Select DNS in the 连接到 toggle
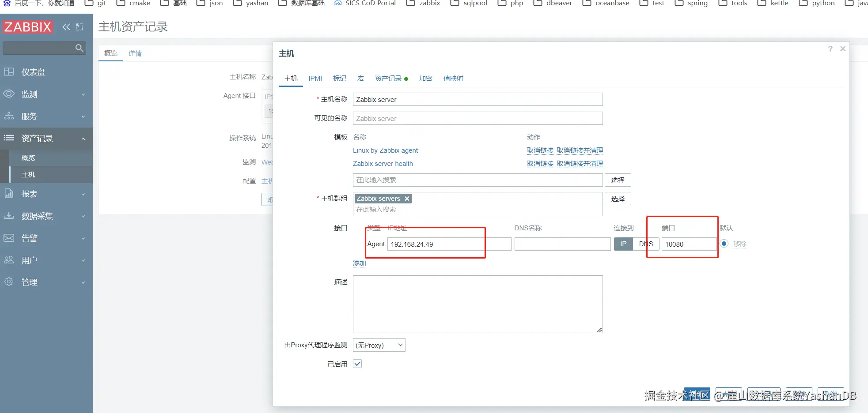This screenshot has height=413, width=868. click(646, 244)
